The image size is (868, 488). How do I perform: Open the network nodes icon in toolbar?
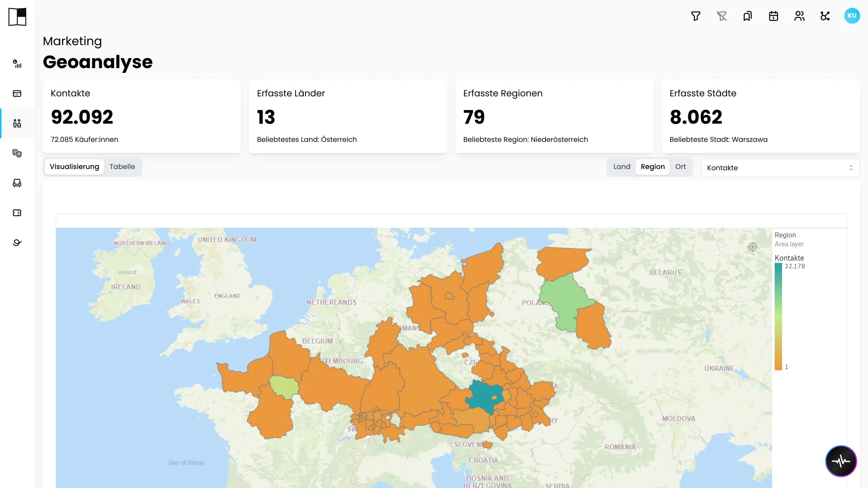pos(825,16)
